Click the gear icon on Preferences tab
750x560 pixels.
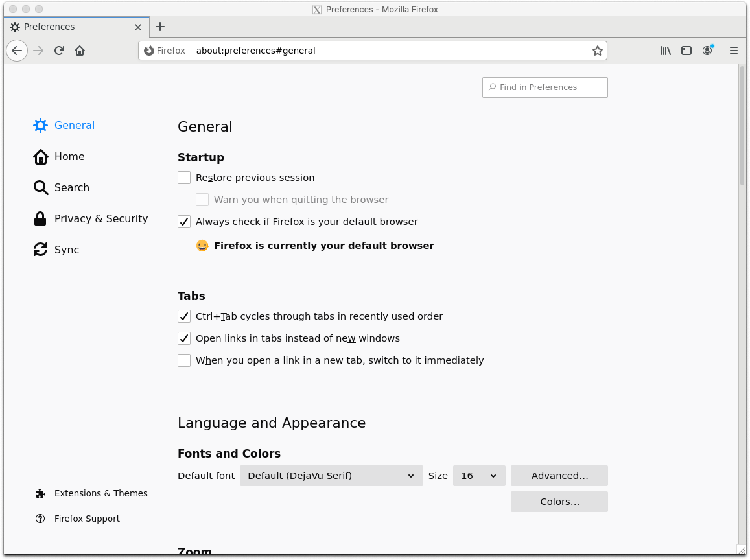pos(15,27)
